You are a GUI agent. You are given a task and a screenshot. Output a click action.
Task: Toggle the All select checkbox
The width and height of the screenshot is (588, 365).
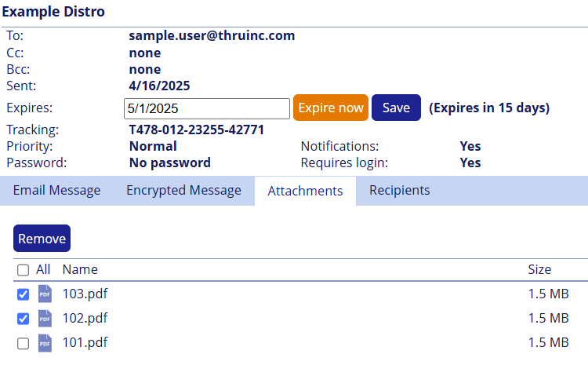pos(24,270)
